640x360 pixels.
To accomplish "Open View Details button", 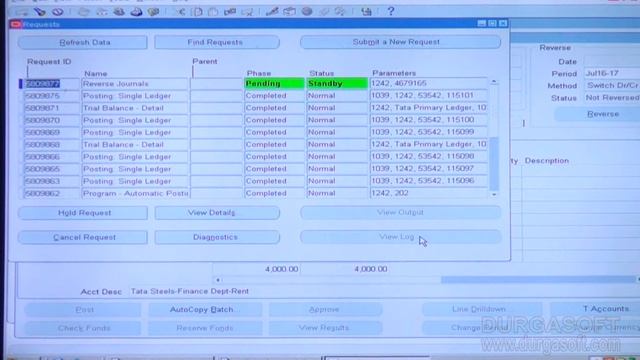I will pyautogui.click(x=217, y=213).
